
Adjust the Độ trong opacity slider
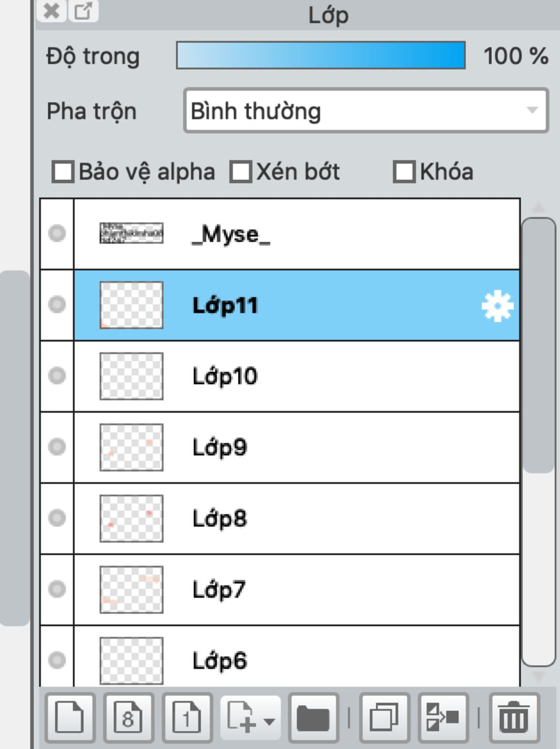pos(320,55)
